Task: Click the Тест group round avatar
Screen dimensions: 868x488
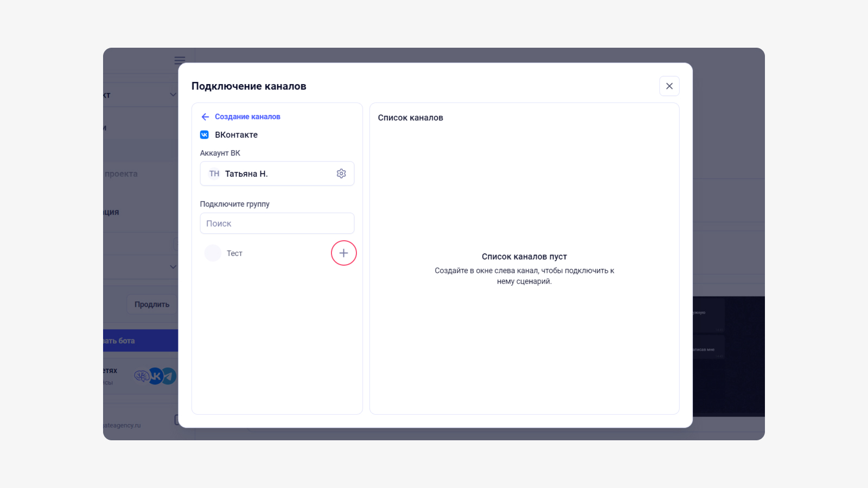Action: (213, 253)
